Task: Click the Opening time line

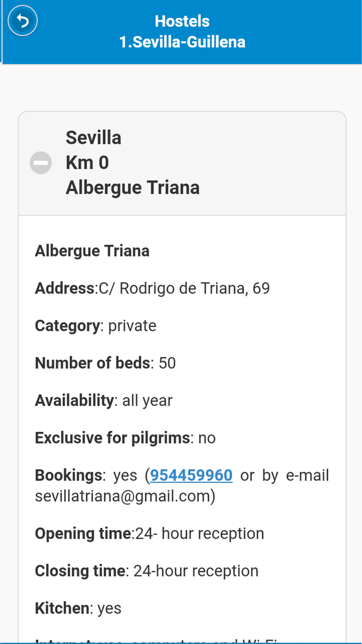Action: coord(150,534)
